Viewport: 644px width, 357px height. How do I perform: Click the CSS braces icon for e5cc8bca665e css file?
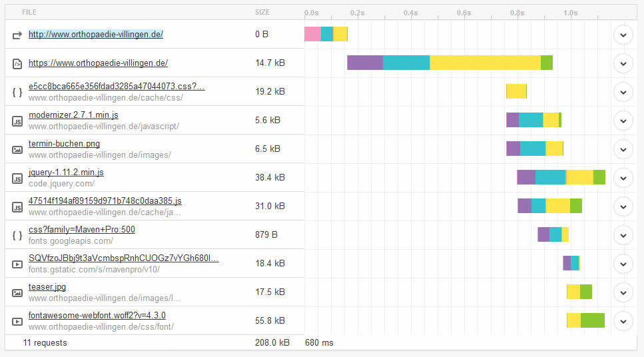coord(17,93)
